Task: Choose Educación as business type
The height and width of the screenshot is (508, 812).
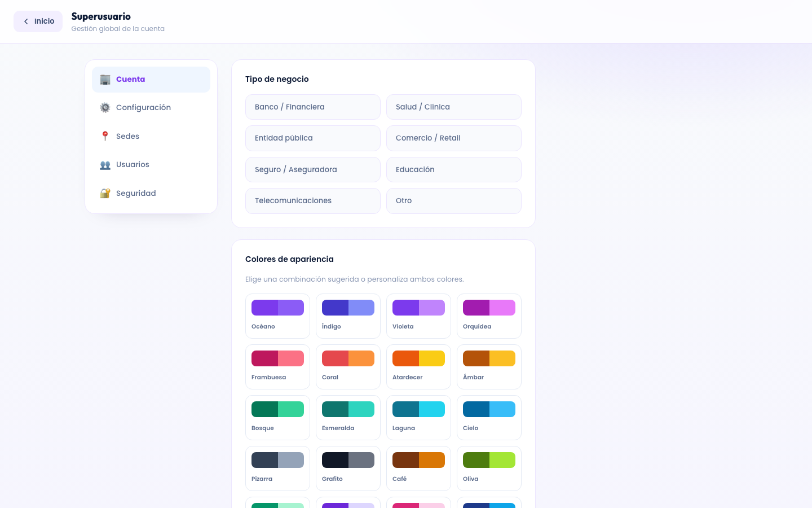Action: pos(454,169)
